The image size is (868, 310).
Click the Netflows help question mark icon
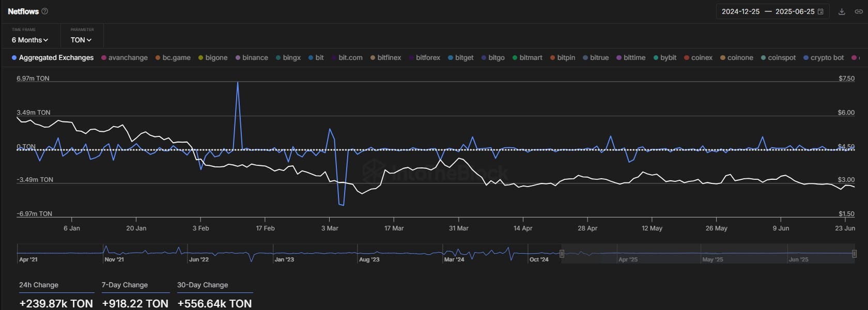[x=44, y=11]
